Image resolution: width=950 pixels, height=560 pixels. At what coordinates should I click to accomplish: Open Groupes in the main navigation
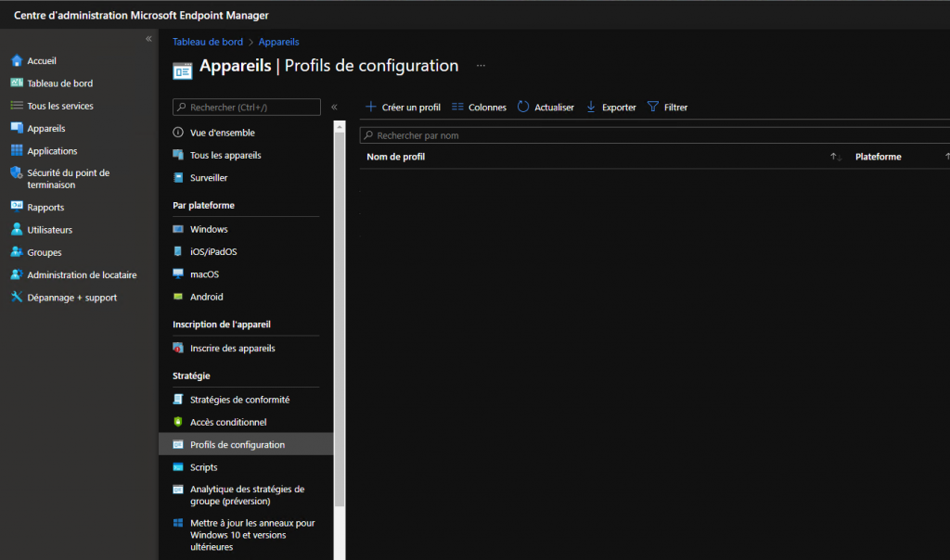coord(45,252)
